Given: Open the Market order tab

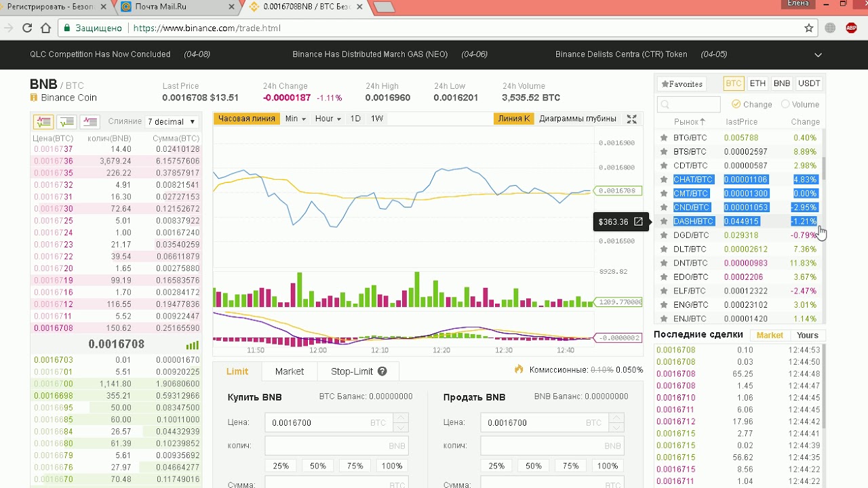Looking at the screenshot, I should pyautogui.click(x=290, y=371).
